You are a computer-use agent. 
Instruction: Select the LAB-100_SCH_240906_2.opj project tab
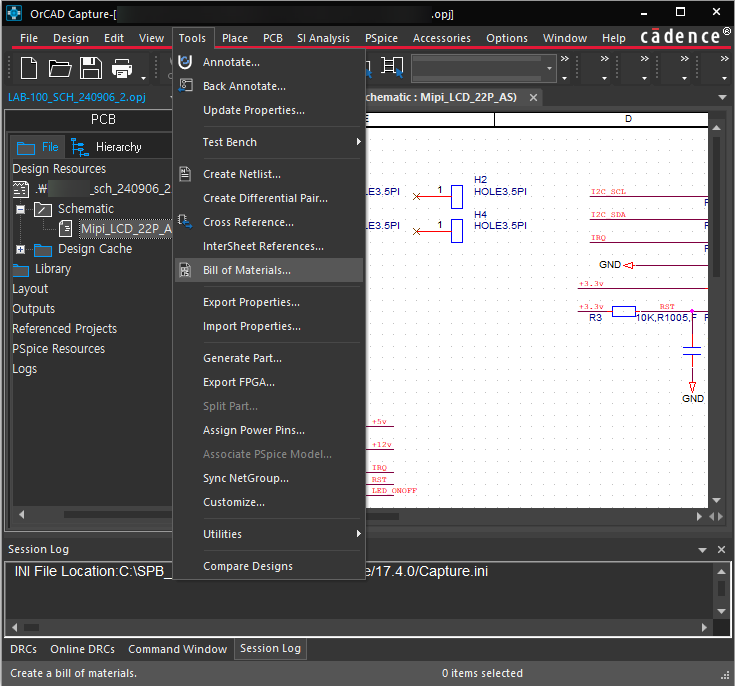point(77,97)
